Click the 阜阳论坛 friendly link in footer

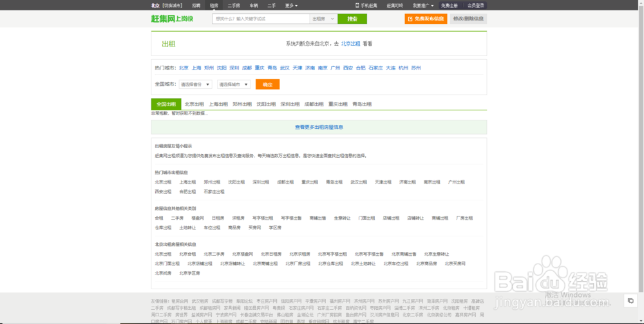(x=244, y=301)
